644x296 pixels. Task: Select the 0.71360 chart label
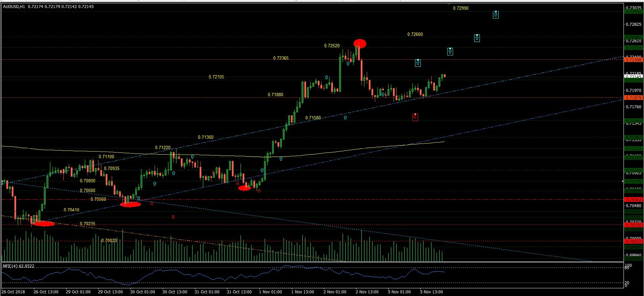pyautogui.click(x=205, y=137)
